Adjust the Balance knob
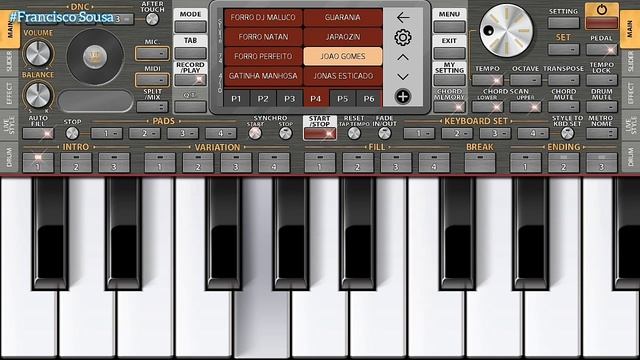The width and height of the screenshot is (640, 360). [38, 96]
